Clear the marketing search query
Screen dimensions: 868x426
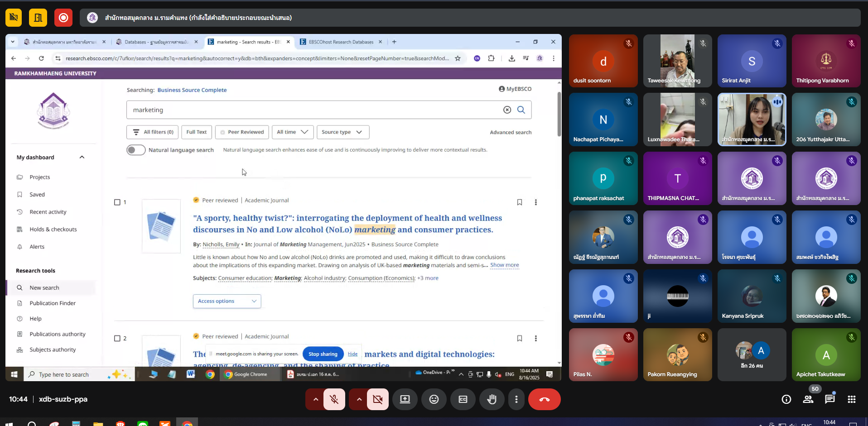point(507,110)
